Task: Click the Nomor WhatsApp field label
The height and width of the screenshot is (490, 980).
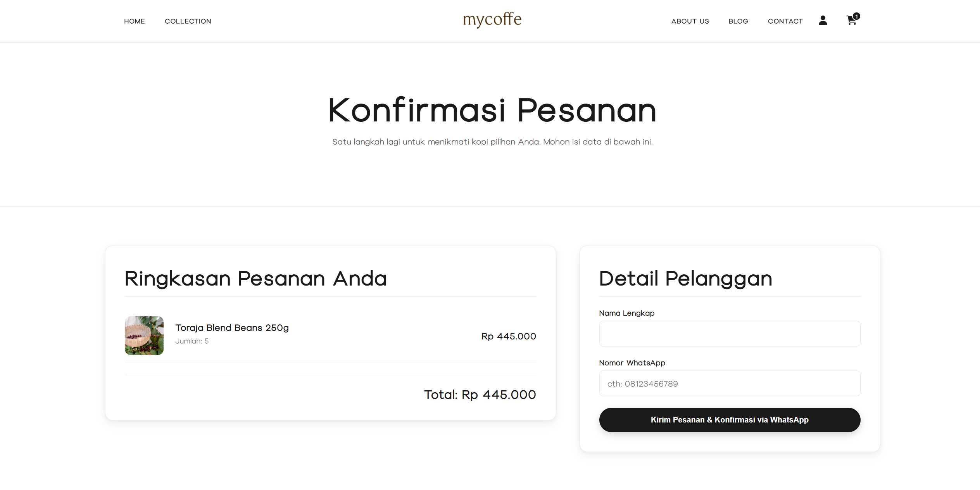Action: (x=632, y=363)
